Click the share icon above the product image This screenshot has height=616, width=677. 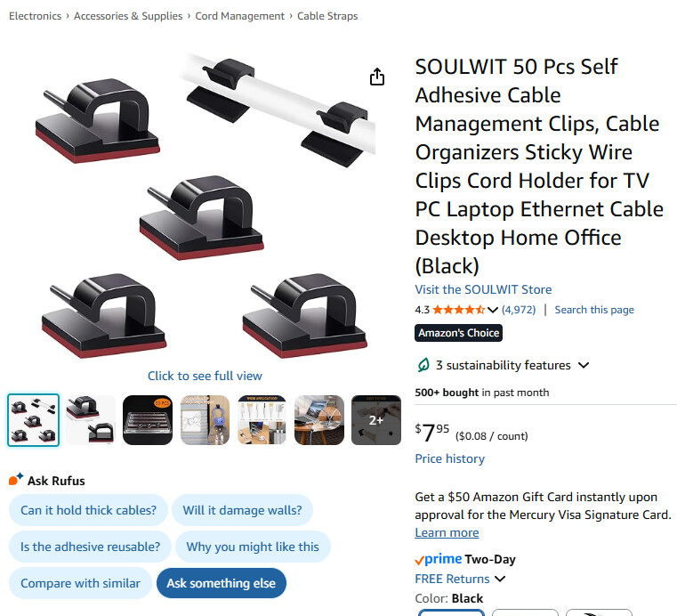377,77
